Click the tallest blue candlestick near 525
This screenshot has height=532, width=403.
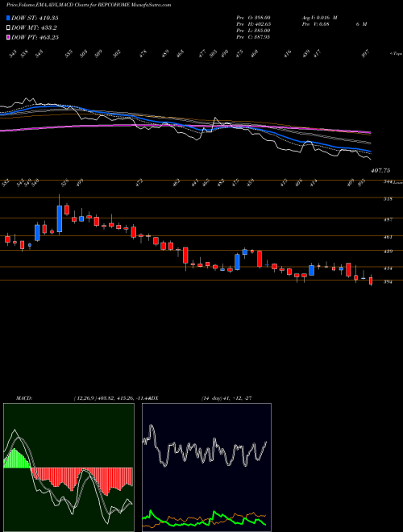click(x=60, y=218)
